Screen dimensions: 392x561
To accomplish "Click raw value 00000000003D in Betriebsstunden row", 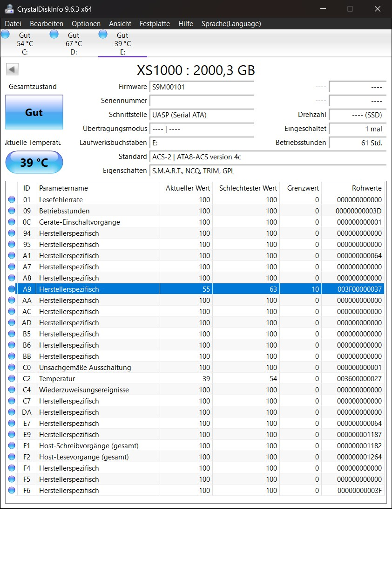I will point(359,211).
